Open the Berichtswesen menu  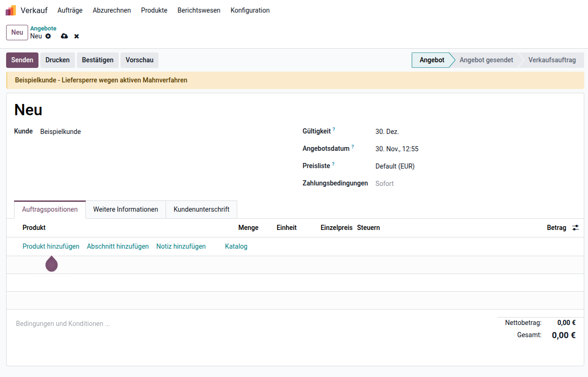pos(199,10)
